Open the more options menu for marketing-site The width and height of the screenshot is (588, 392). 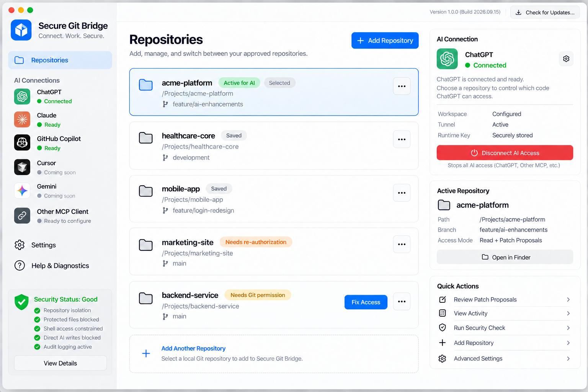point(402,244)
